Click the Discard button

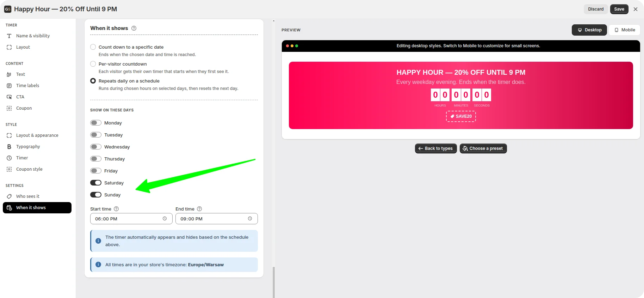(x=596, y=9)
